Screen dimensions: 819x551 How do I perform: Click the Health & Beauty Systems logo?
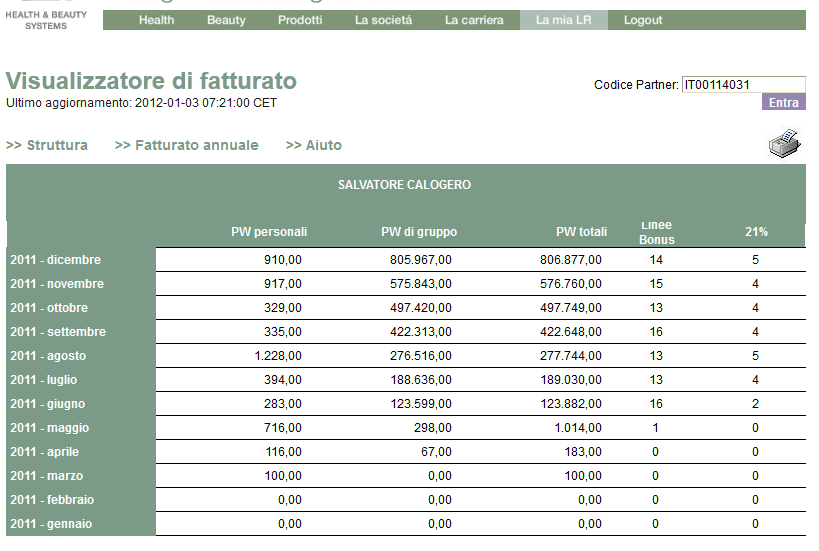(46, 18)
